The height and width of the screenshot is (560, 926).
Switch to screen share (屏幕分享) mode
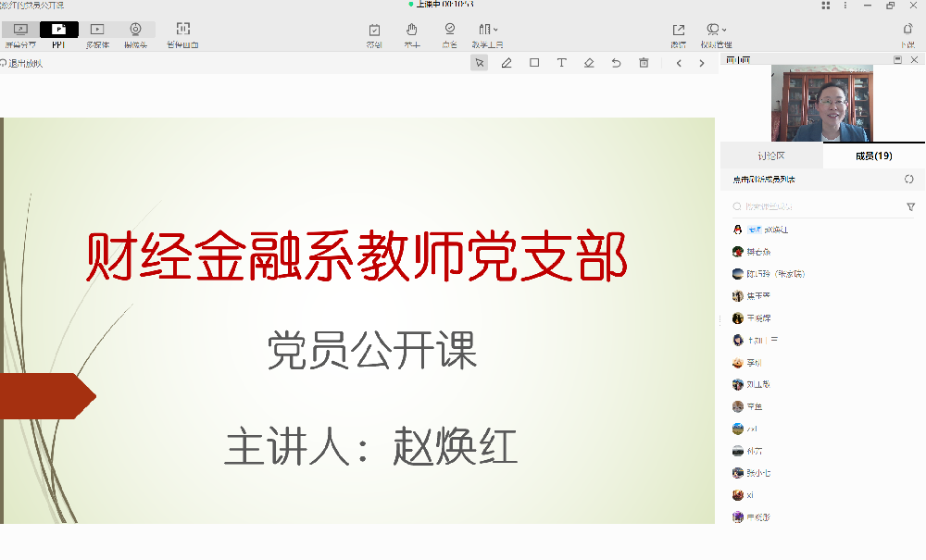click(20, 35)
